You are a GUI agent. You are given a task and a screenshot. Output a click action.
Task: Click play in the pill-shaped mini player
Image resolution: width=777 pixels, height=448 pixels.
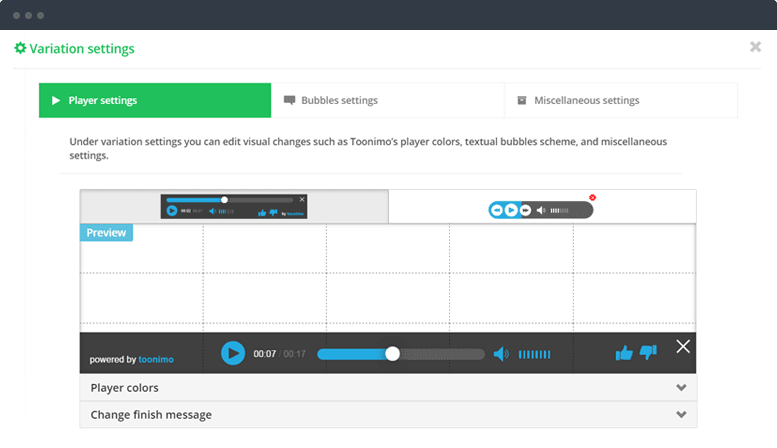coord(511,210)
